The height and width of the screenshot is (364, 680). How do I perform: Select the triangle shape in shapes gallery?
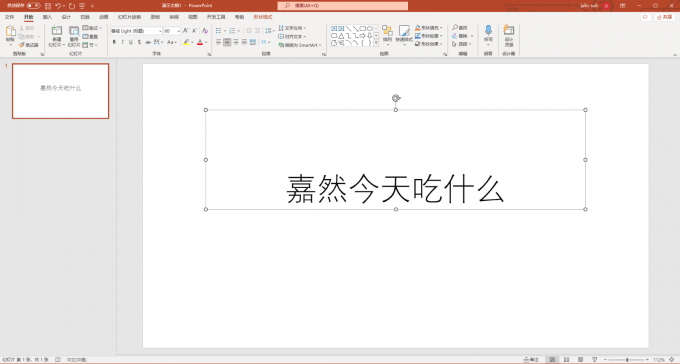coord(341,36)
